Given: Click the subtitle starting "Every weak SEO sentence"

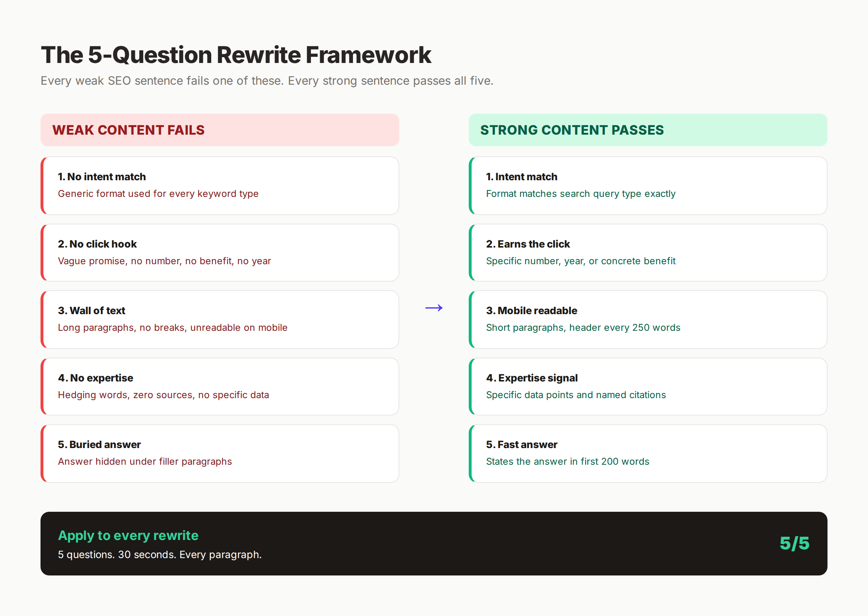Looking at the screenshot, I should (267, 81).
